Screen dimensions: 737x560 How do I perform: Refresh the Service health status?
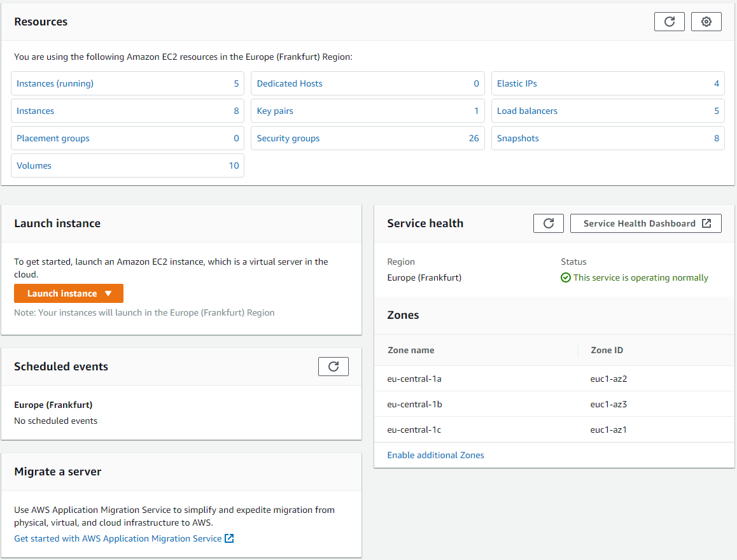click(548, 223)
